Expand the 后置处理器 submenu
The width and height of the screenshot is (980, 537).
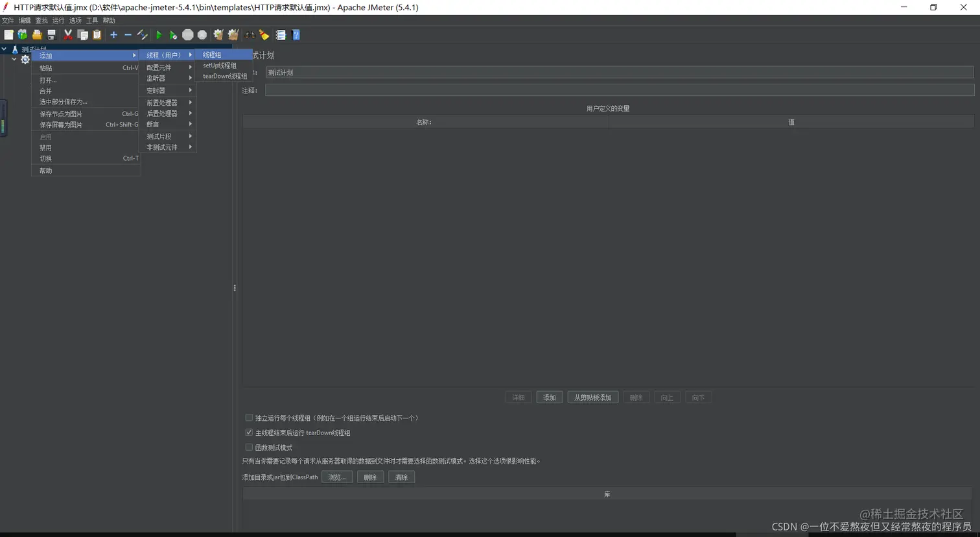pos(168,113)
